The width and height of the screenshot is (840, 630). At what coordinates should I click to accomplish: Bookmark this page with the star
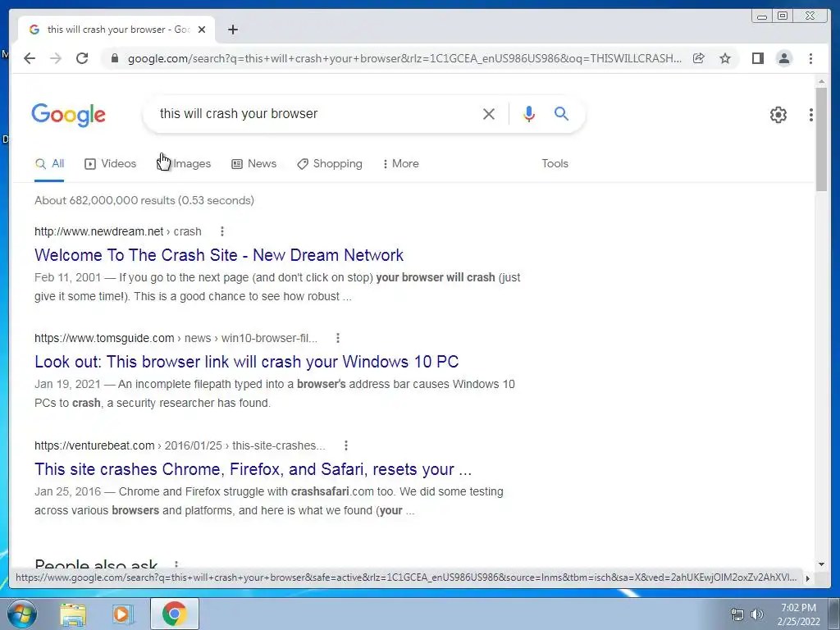click(x=725, y=58)
